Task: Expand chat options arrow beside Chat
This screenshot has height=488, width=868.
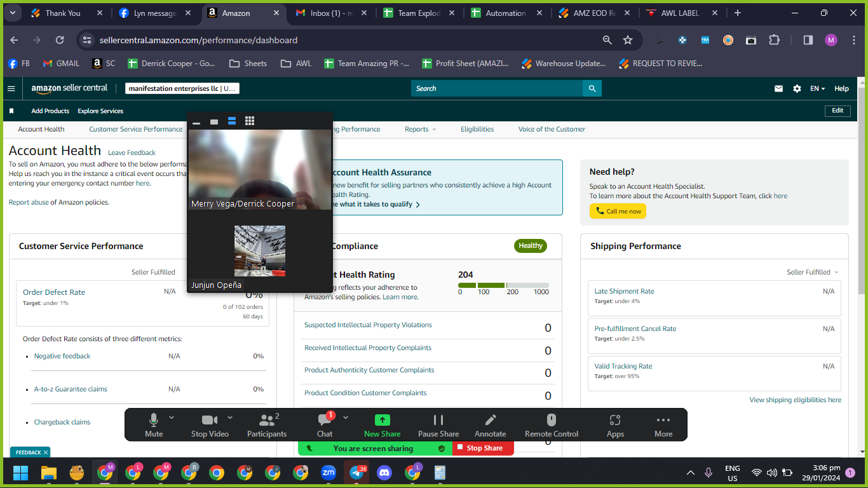Action: [346, 417]
